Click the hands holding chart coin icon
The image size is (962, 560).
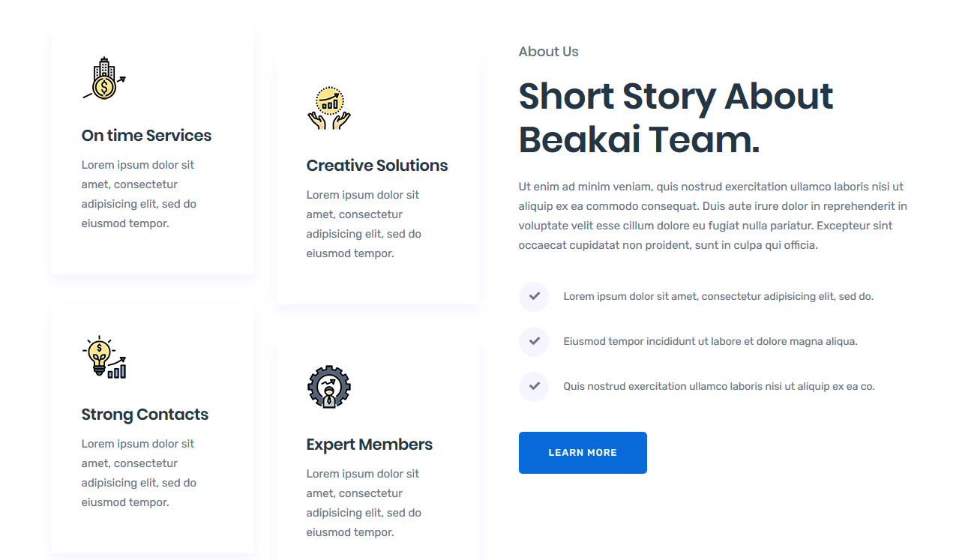coord(328,109)
